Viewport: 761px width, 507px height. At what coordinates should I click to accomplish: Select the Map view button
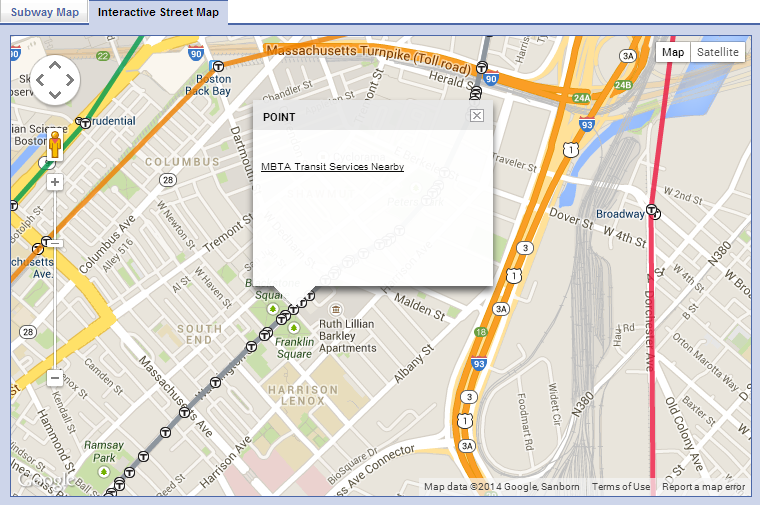[x=673, y=52]
